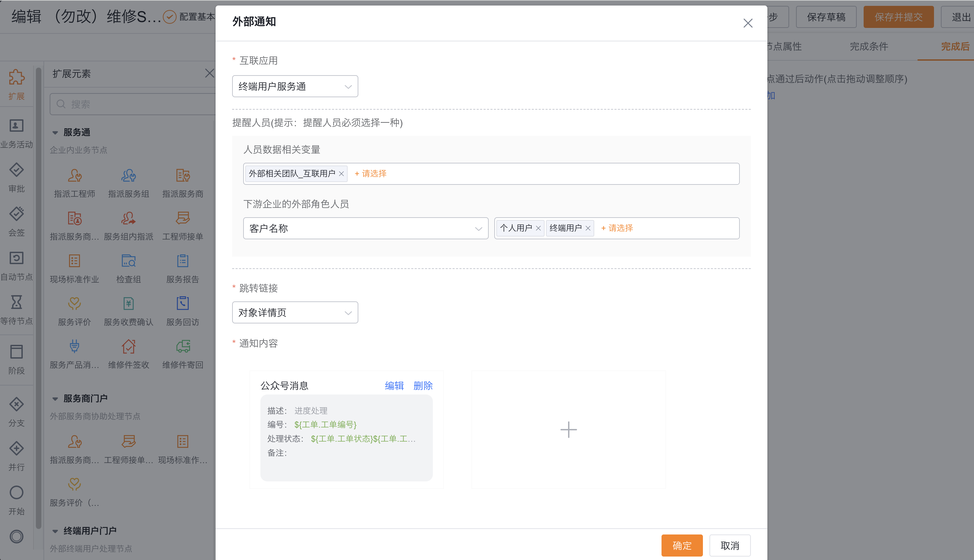This screenshot has width=974, height=560.
Task: Pick 现场标准作… icon under 服务商门户
Action: point(183,441)
